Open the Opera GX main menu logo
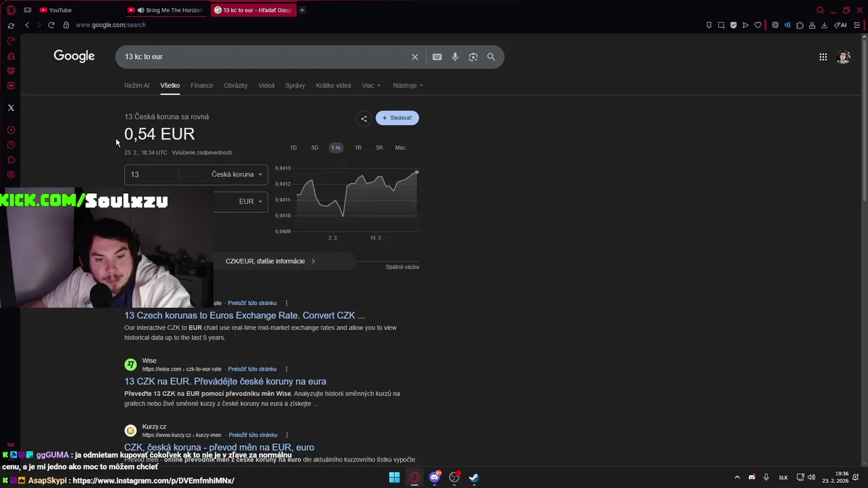Screen dimensions: 868x488 pos(11,10)
